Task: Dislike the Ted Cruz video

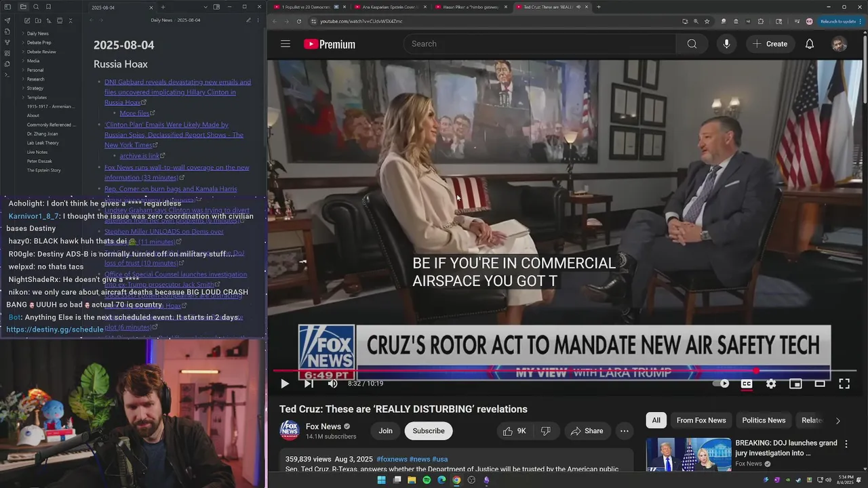Action: tap(546, 431)
